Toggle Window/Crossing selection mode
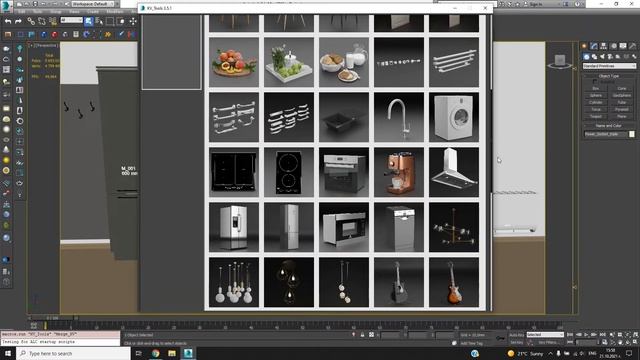 point(121,21)
